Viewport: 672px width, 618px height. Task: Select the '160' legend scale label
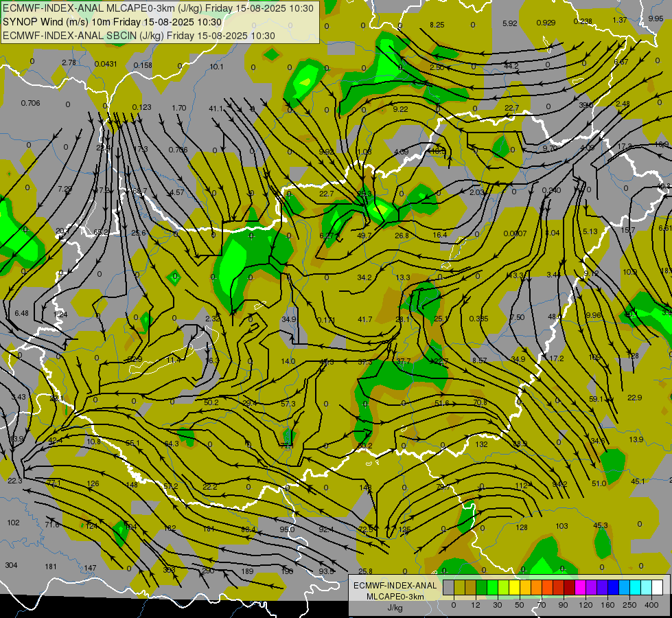point(607,605)
